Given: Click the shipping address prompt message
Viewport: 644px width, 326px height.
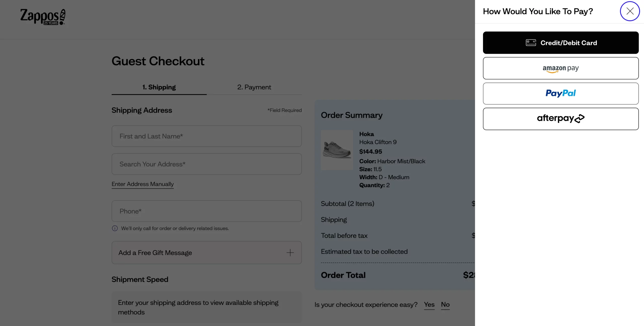Looking at the screenshot, I should pyautogui.click(x=207, y=307).
